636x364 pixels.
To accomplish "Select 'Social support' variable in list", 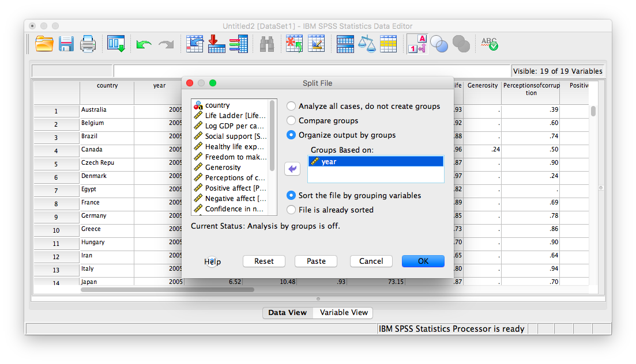I will [230, 136].
